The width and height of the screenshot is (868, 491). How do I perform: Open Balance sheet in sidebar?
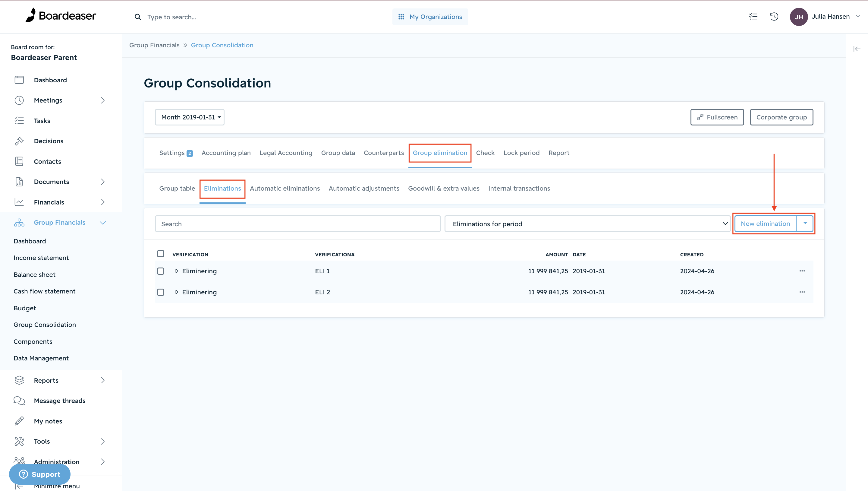(x=34, y=274)
